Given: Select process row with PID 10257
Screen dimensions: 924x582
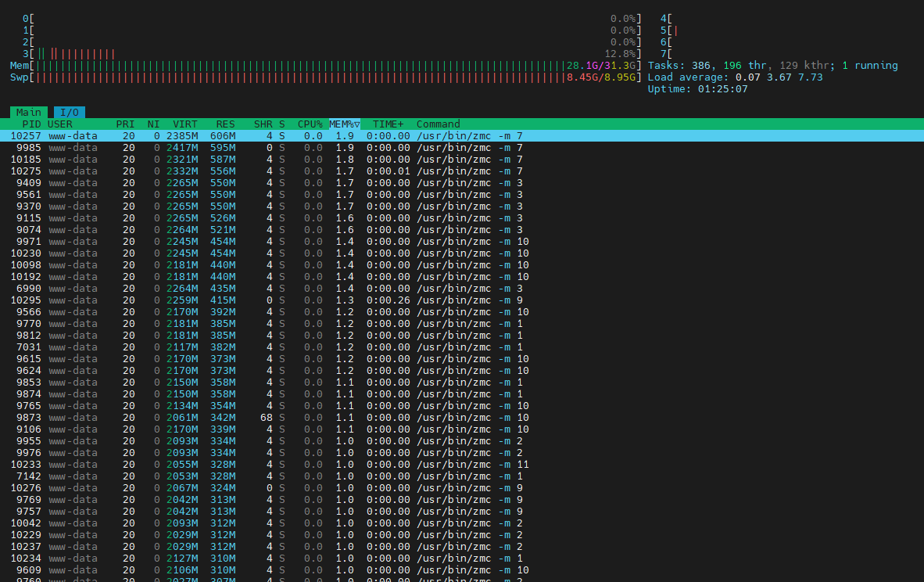Looking at the screenshot, I should (462, 135).
